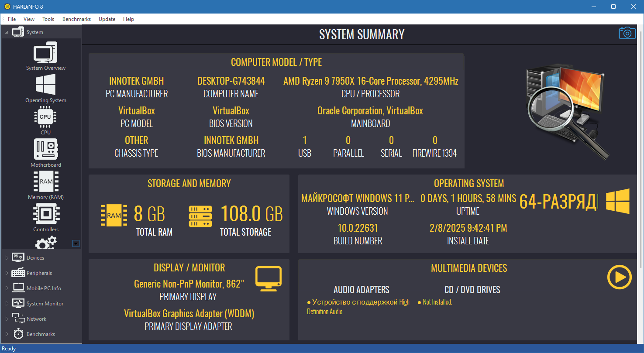
Task: Click the Oracle Corporation mainboard value
Action: tap(370, 111)
